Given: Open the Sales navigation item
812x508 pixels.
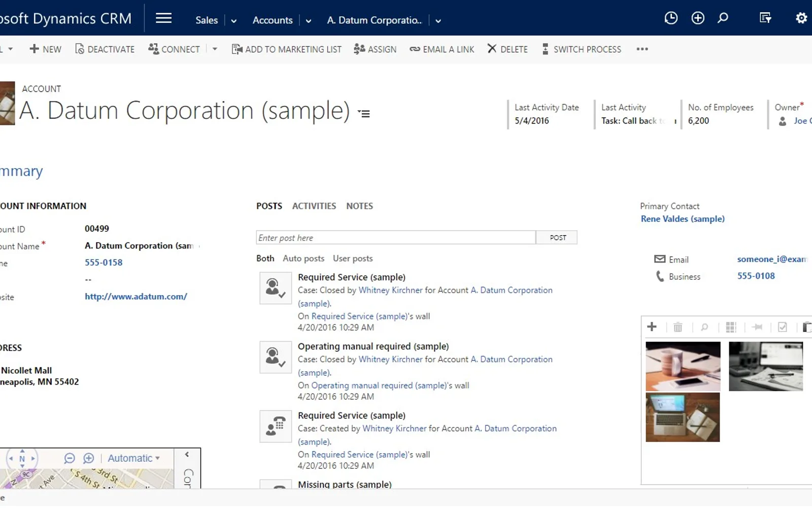Looking at the screenshot, I should pyautogui.click(x=207, y=20).
